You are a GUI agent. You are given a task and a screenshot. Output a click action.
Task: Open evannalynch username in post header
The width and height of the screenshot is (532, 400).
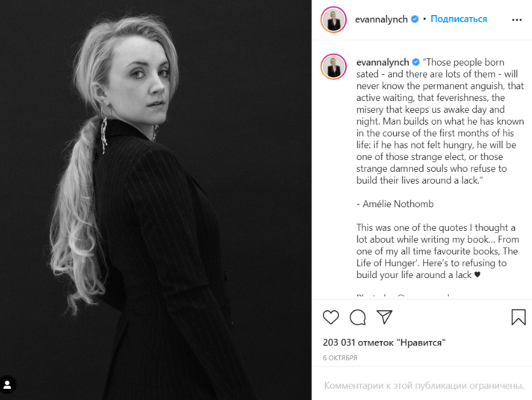381,19
